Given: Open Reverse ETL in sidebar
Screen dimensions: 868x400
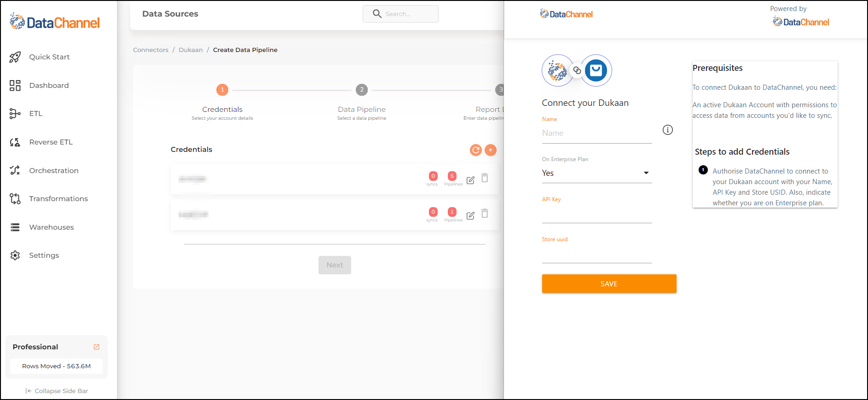Looking at the screenshot, I should point(51,142).
